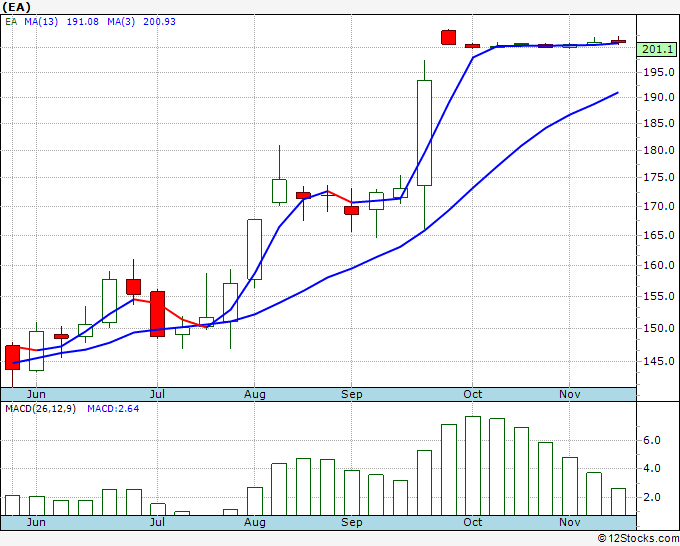
Task: Select the 155.0 price axis label
Action: click(x=659, y=297)
